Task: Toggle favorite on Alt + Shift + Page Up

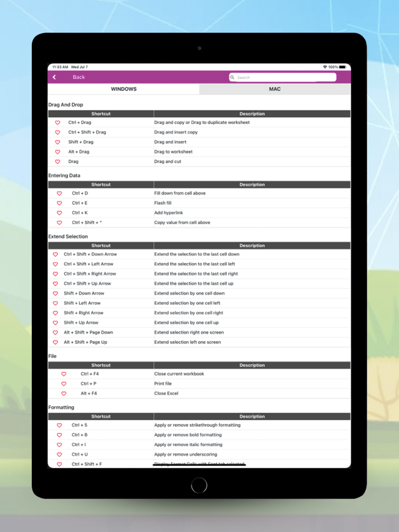Action: [x=55, y=342]
